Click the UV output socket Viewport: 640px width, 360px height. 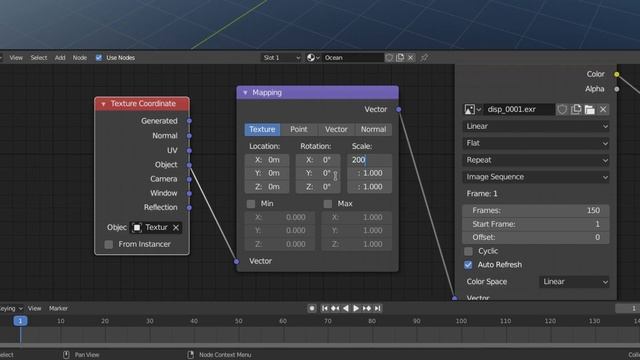click(x=189, y=150)
